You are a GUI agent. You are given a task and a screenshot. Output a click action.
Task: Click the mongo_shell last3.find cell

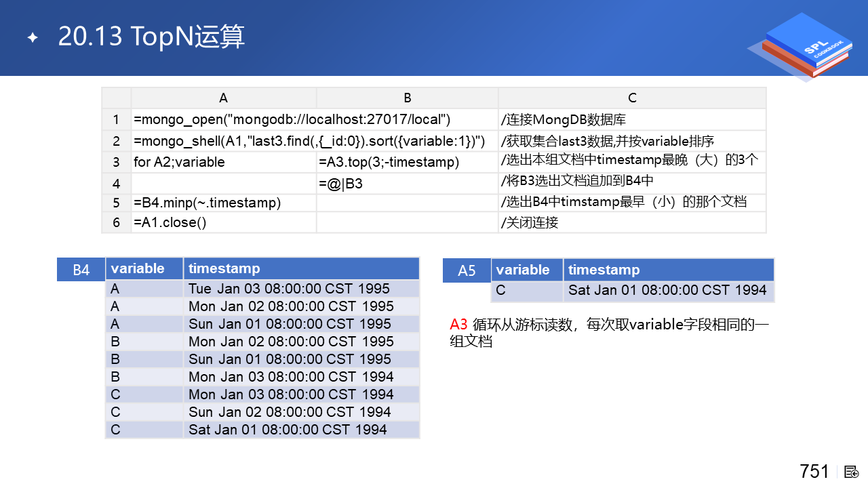pyautogui.click(x=315, y=141)
